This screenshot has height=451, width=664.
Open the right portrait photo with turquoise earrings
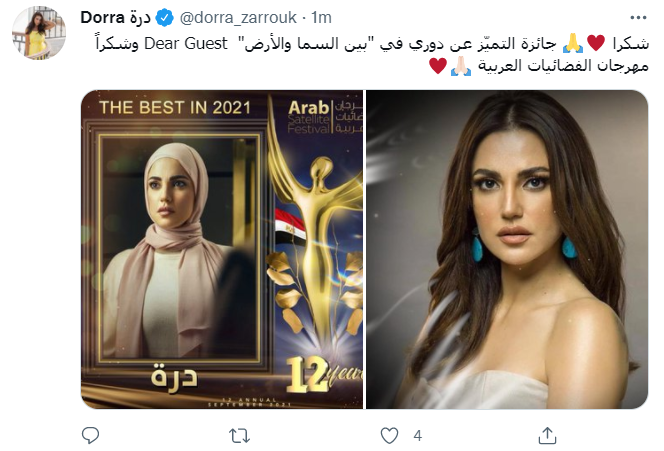coord(507,249)
